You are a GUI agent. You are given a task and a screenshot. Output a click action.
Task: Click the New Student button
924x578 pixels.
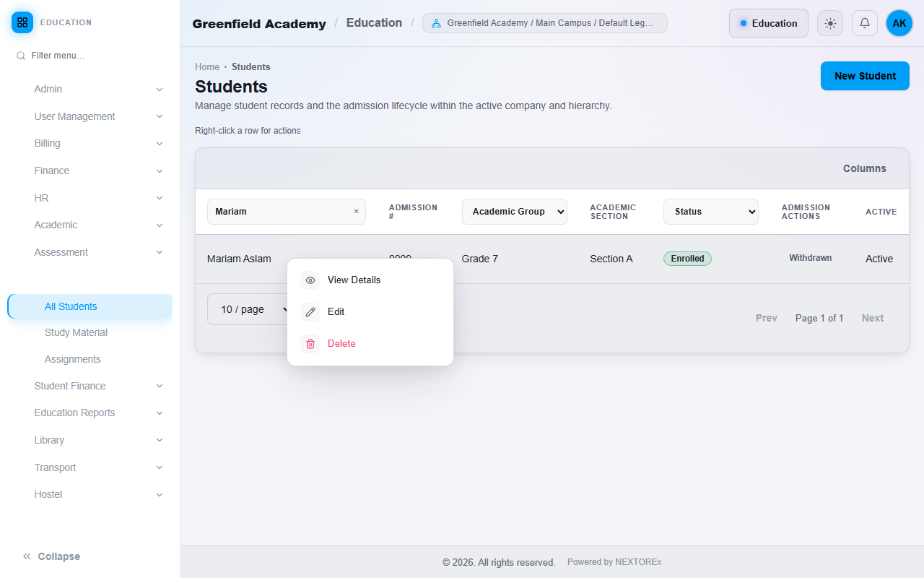865,76
